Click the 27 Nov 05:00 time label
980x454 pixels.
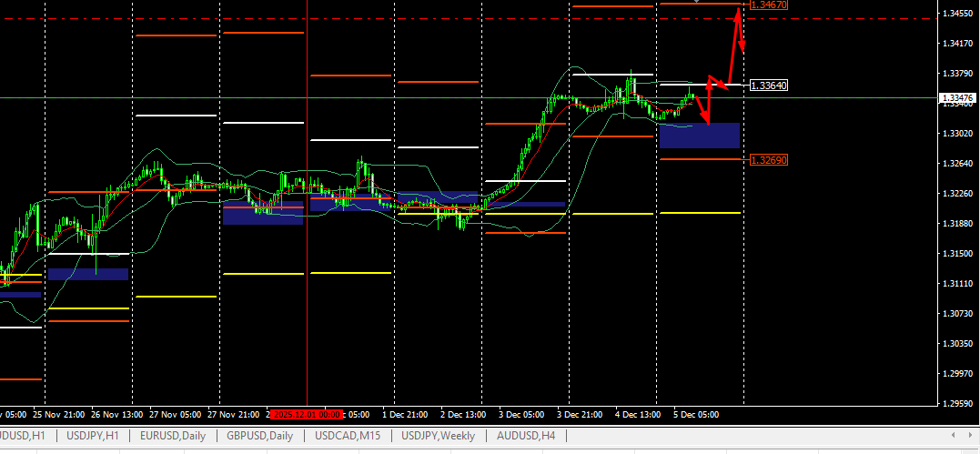175,414
